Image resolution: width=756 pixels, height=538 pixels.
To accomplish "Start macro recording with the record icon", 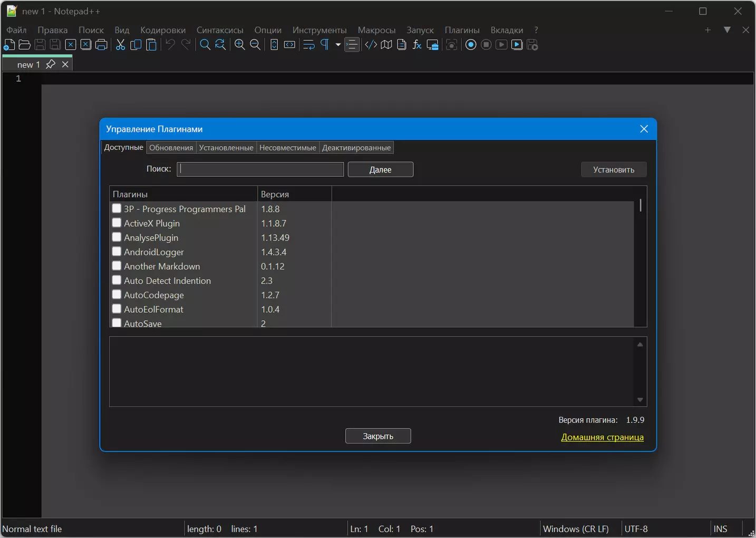I will click(471, 45).
